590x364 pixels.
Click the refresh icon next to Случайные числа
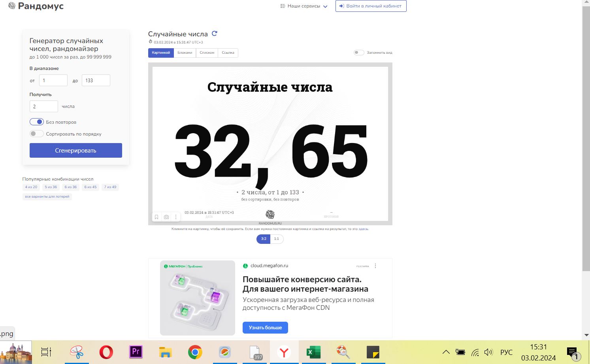coord(215,34)
